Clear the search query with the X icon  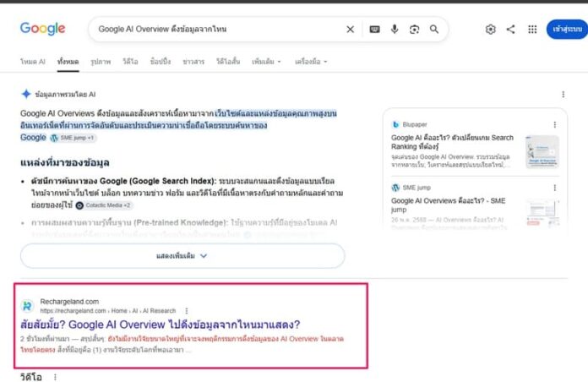(351, 30)
